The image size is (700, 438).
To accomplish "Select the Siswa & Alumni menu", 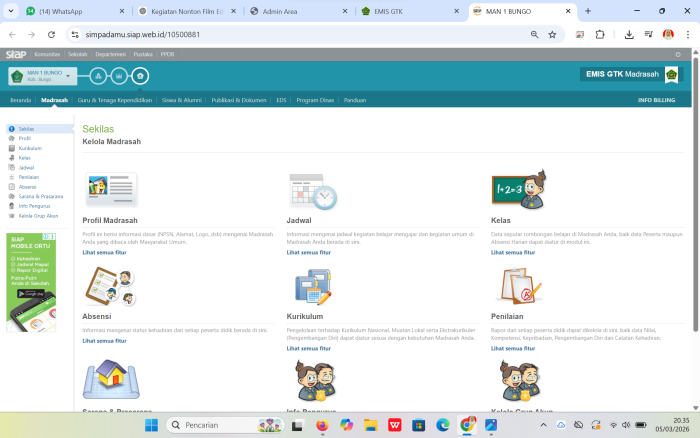I will pos(183,100).
